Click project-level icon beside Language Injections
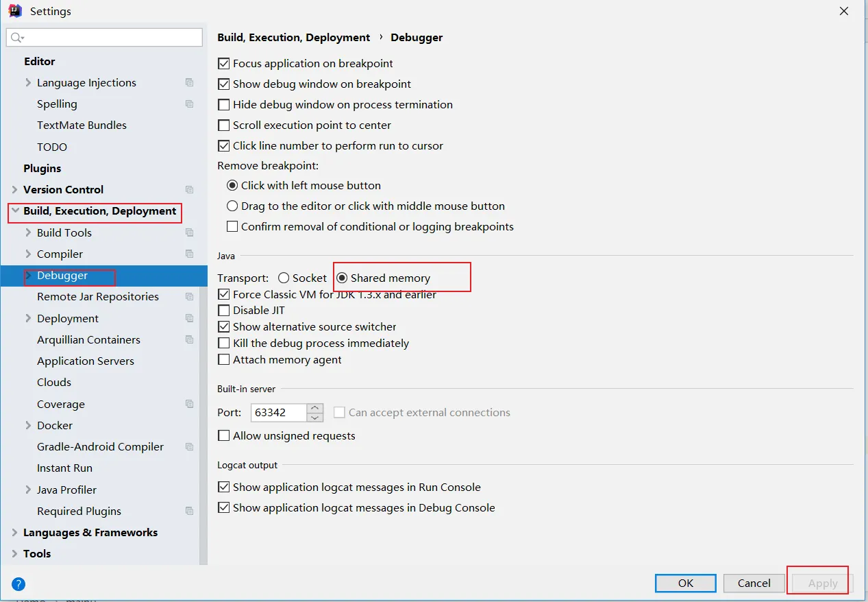The width and height of the screenshot is (868, 602). coord(190,83)
